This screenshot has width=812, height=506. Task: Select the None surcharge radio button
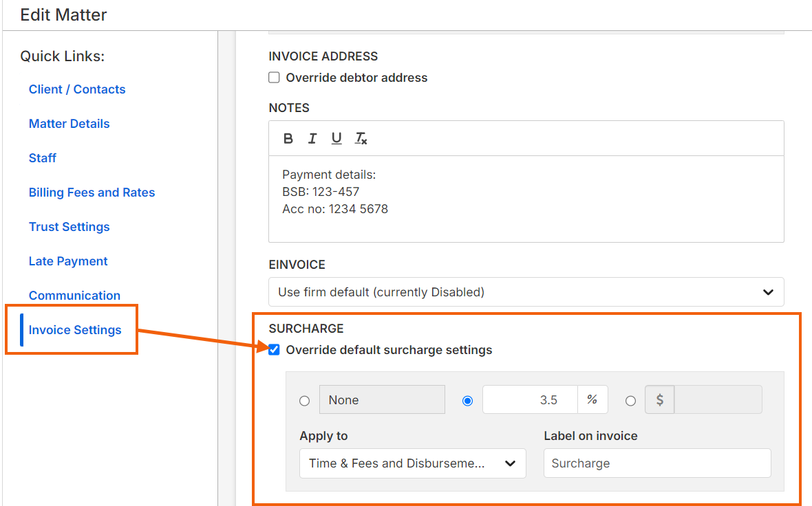point(305,401)
